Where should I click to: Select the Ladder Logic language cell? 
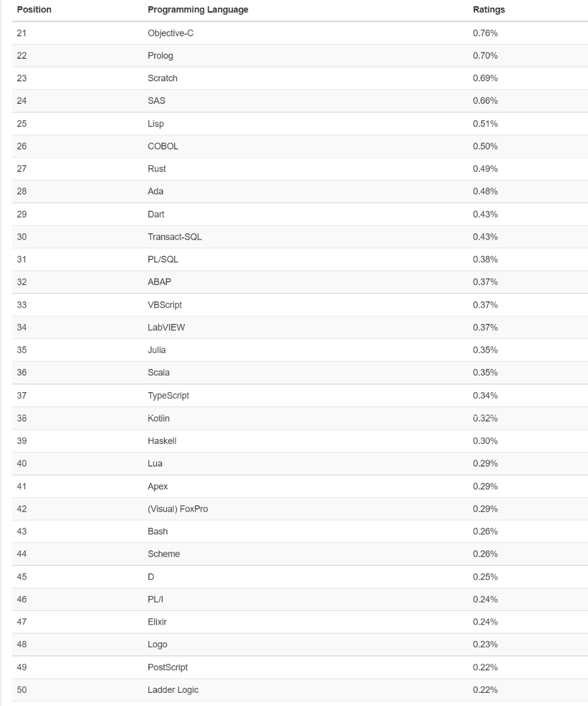pos(173,690)
